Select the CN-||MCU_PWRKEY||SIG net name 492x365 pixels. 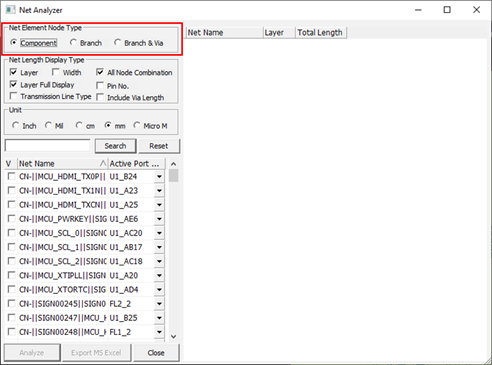pyautogui.click(x=63, y=219)
